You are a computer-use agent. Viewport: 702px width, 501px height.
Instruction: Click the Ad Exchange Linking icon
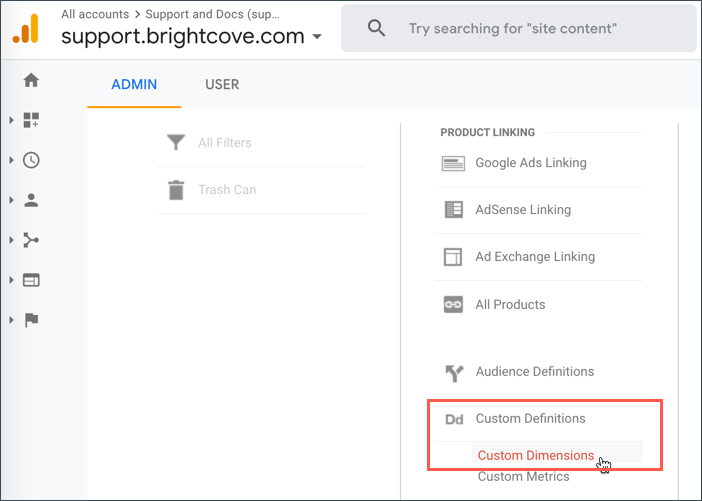(453, 257)
